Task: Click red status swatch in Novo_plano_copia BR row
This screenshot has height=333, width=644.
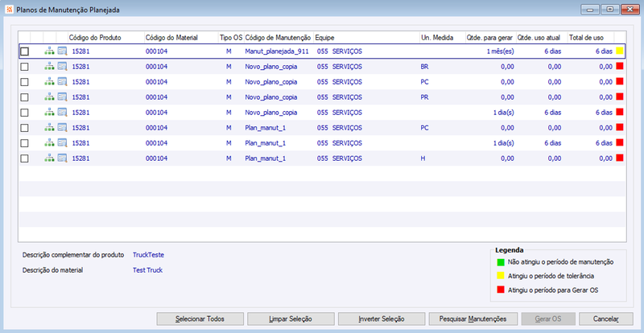Action: click(619, 66)
